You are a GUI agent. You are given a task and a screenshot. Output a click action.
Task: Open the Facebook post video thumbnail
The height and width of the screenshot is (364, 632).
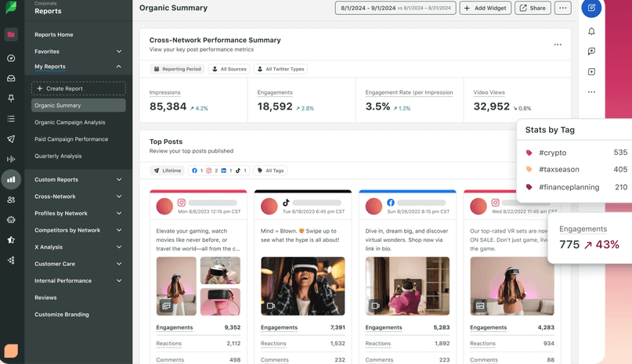coord(407,287)
